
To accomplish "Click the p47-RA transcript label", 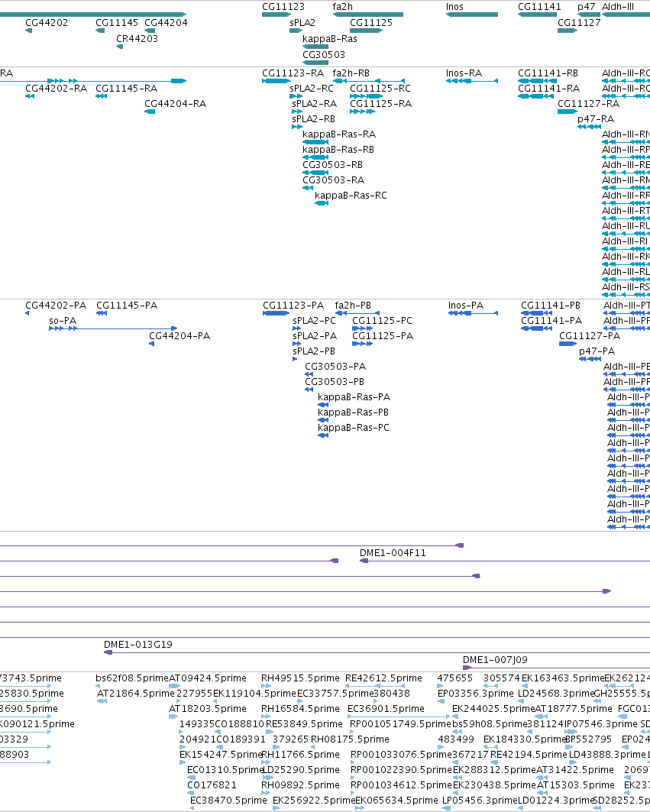I will (x=596, y=119).
